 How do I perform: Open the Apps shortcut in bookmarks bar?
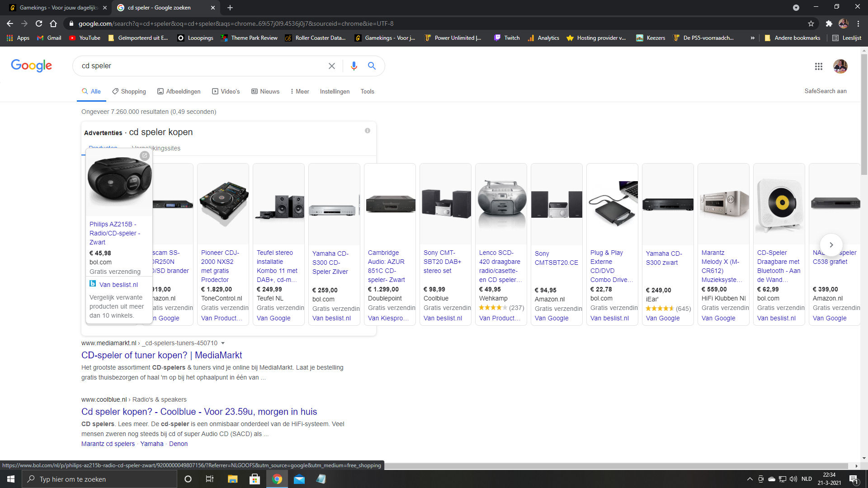click(18, 38)
